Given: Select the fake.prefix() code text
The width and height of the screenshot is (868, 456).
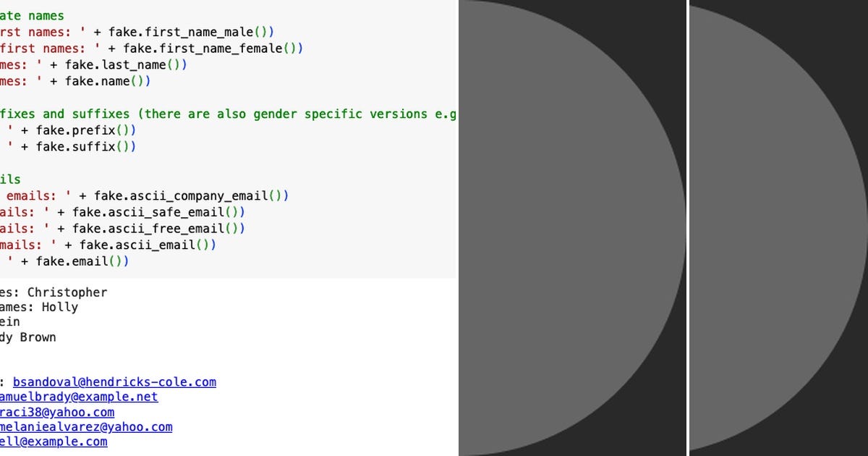Looking at the screenshot, I should point(87,130).
